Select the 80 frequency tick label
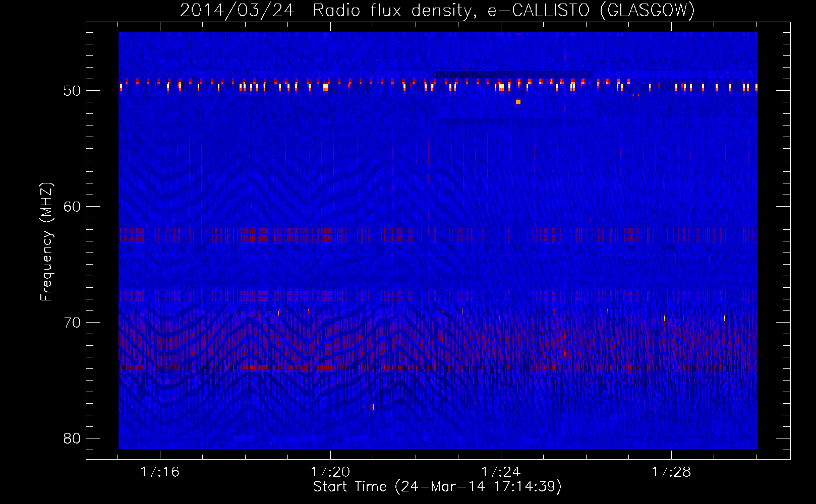Viewport: 816px width, 504px height. [73, 438]
